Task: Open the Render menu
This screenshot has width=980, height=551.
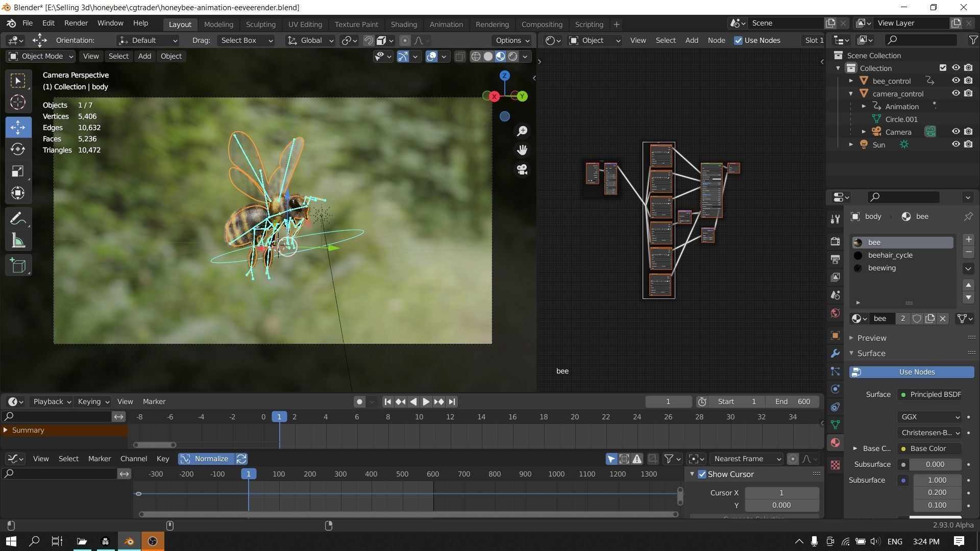Action: pos(76,23)
